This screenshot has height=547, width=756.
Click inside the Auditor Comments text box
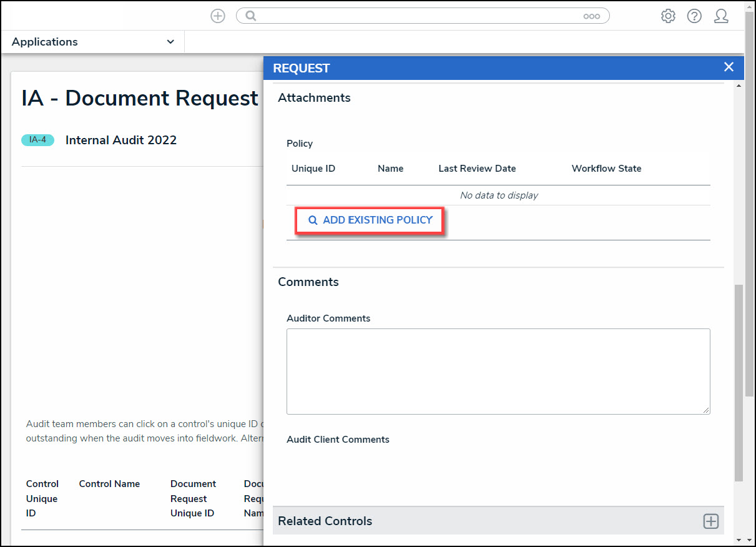[498, 371]
